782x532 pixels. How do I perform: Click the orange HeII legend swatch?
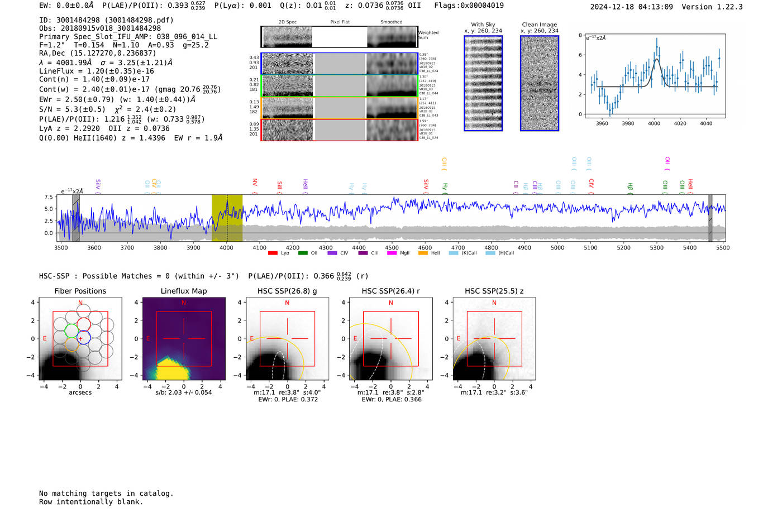(x=423, y=253)
